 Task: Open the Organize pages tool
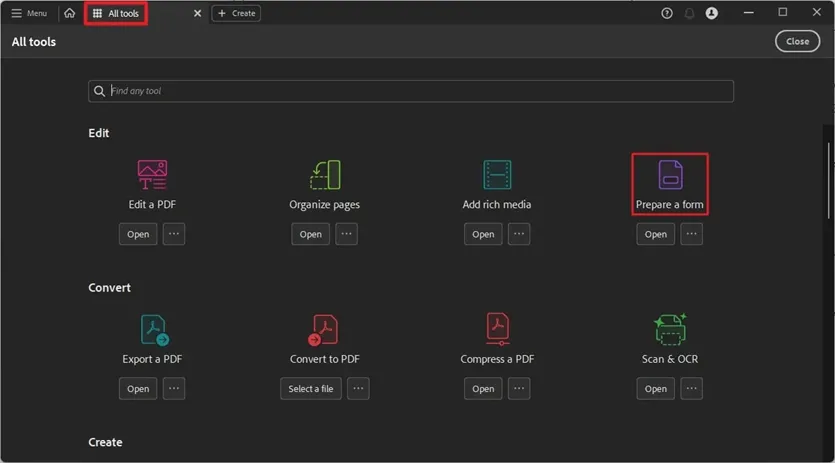pos(310,234)
